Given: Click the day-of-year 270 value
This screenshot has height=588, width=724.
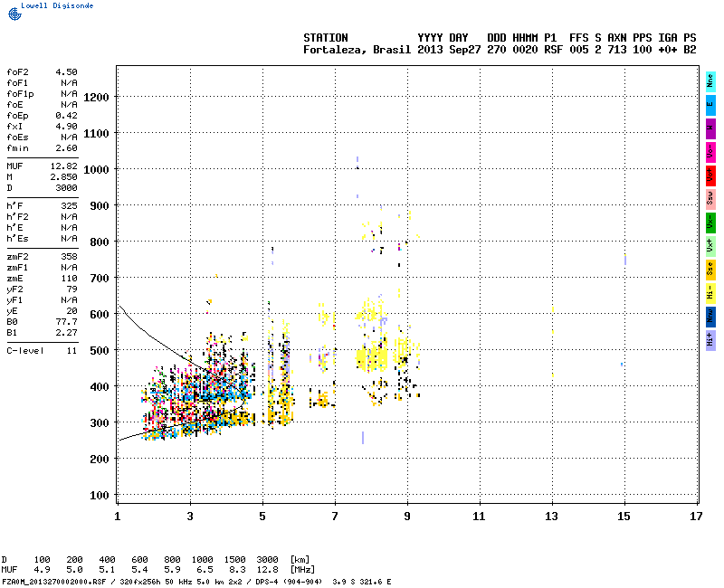Looking at the screenshot, I should pos(497,50).
